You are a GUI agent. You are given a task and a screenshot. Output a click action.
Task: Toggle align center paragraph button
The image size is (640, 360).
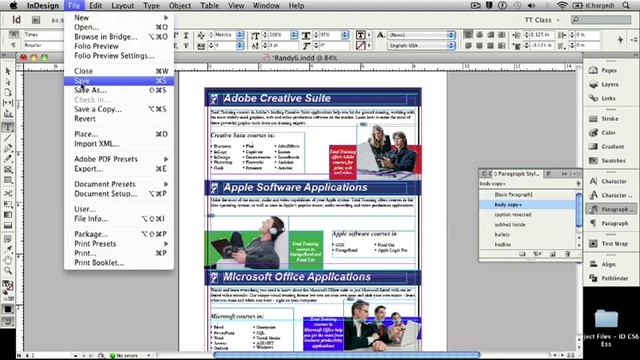(x=480, y=35)
